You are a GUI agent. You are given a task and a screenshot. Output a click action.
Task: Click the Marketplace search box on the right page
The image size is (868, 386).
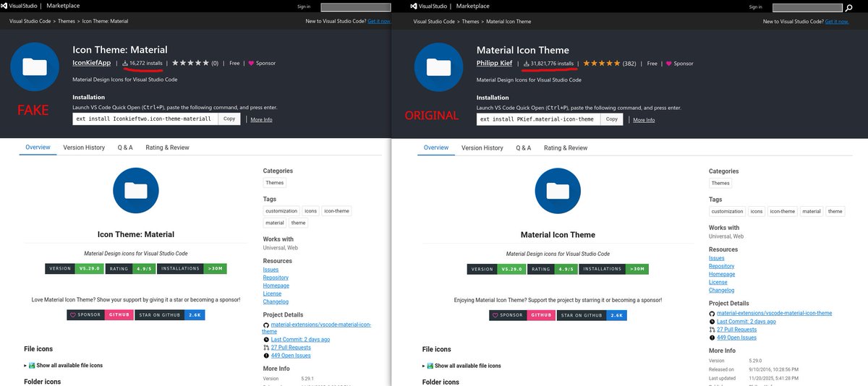coord(808,7)
